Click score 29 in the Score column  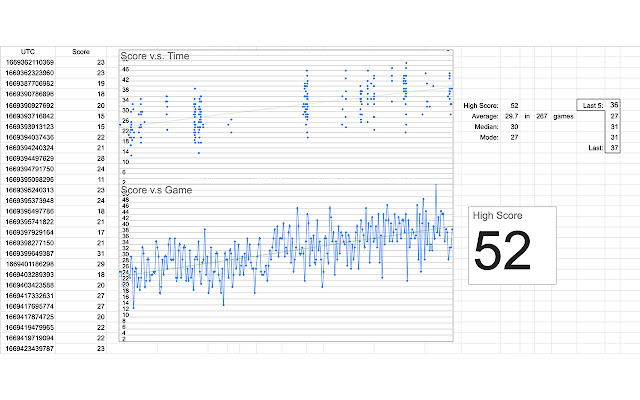[81, 264]
